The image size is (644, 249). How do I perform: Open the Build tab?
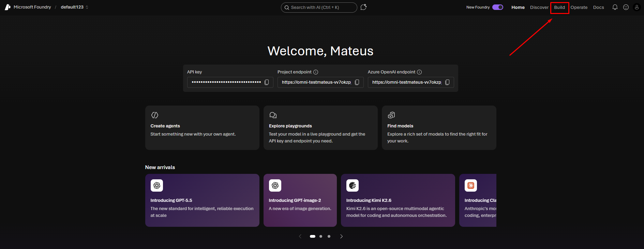pos(559,7)
